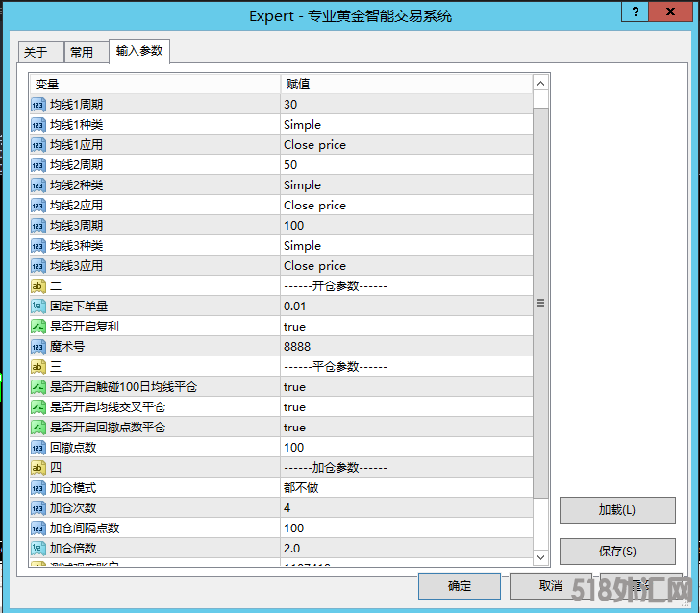Viewport: 700px width, 613px height.
Task: Edit the 魔术号 value 8888
Action: 407,347
